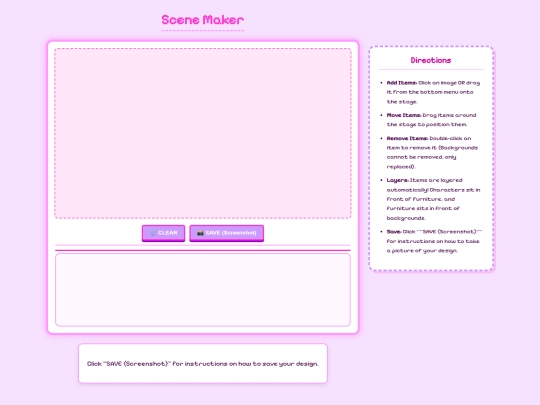The width and height of the screenshot is (540, 405).
Task: Click the Directions heading
Action: click(431, 60)
